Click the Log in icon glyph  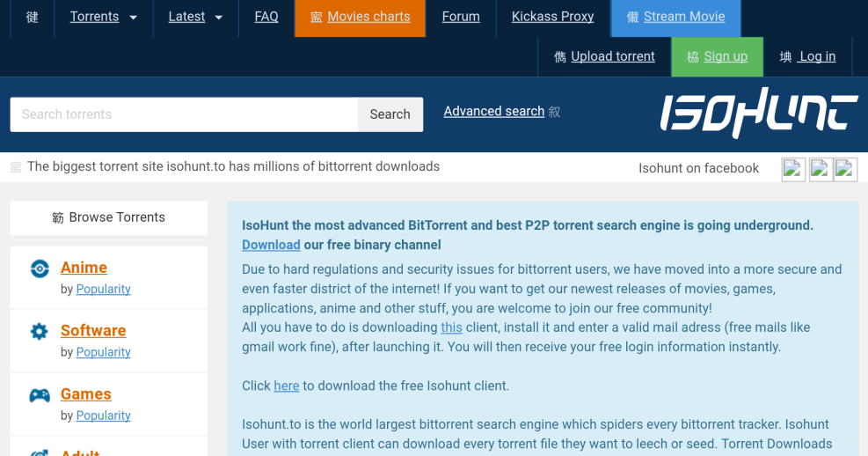785,57
